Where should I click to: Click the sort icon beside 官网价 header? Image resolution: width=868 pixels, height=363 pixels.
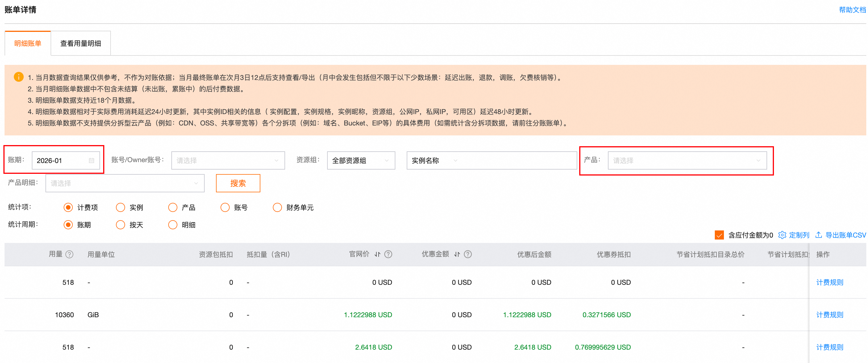click(377, 254)
